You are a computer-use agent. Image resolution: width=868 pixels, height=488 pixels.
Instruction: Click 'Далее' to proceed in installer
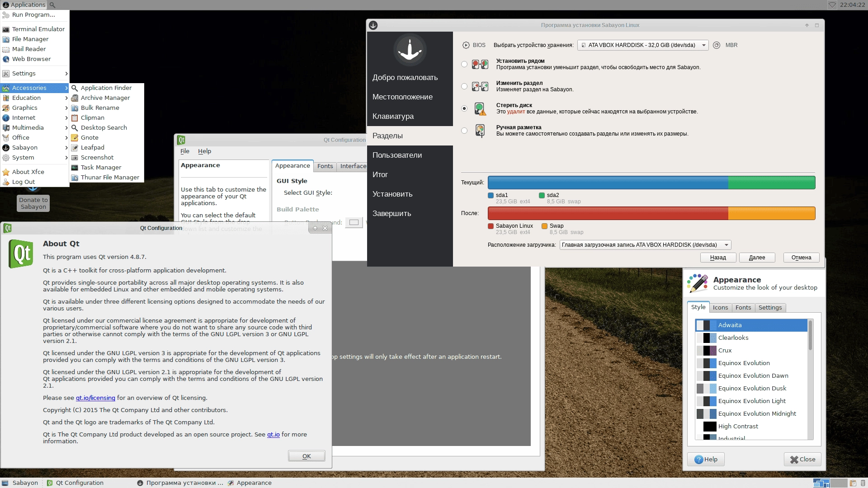pyautogui.click(x=757, y=258)
